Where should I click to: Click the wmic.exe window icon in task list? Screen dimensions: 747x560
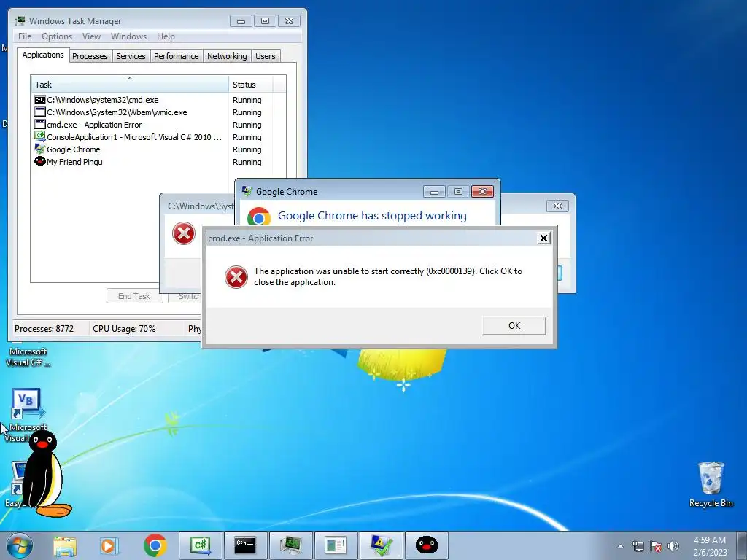[x=40, y=112]
